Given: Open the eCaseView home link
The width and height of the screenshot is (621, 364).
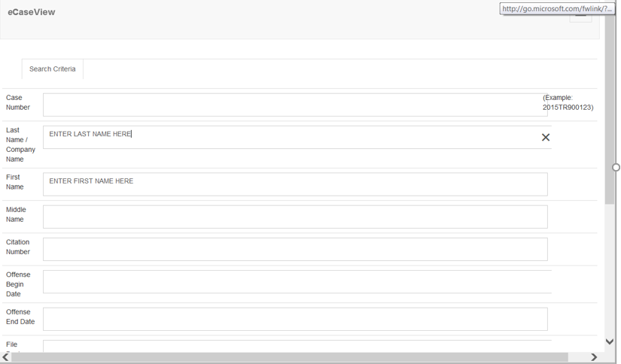Looking at the screenshot, I should 32,12.
